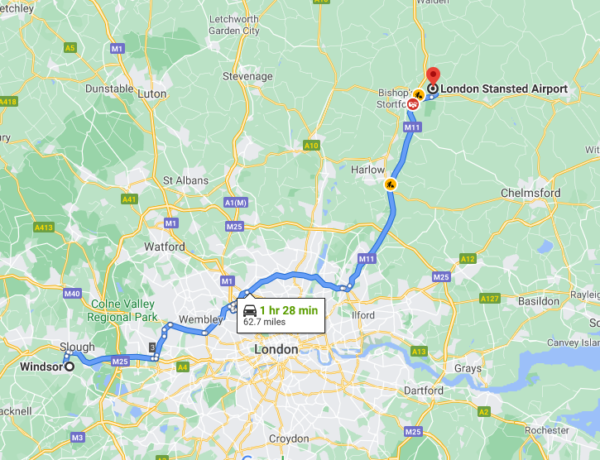Click the M40 motorway shield

(72, 294)
